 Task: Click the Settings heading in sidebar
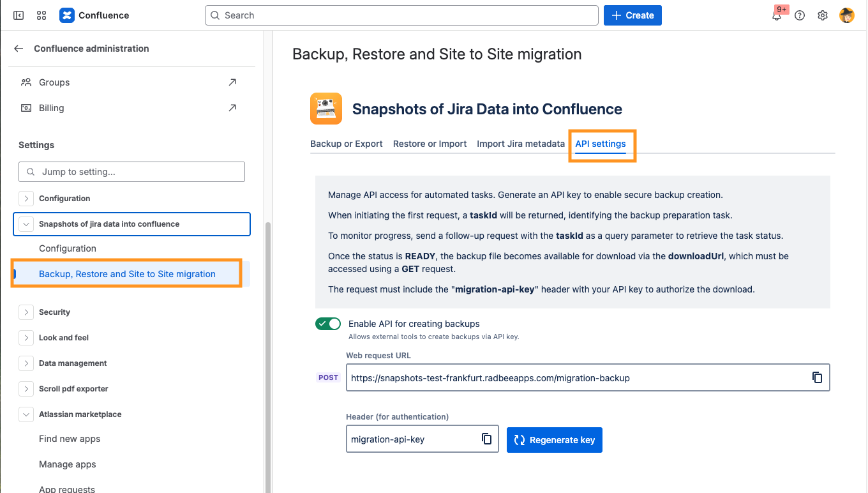coord(36,145)
